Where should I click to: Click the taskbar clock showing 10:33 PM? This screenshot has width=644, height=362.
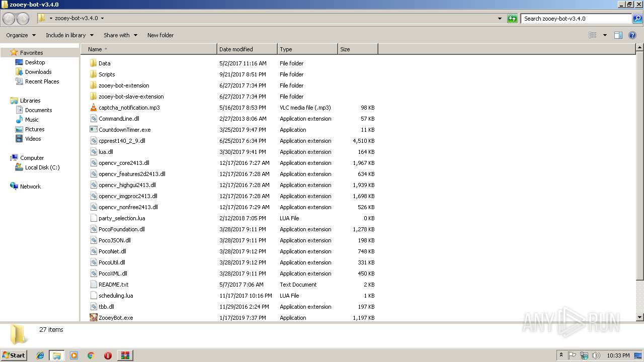click(x=618, y=355)
